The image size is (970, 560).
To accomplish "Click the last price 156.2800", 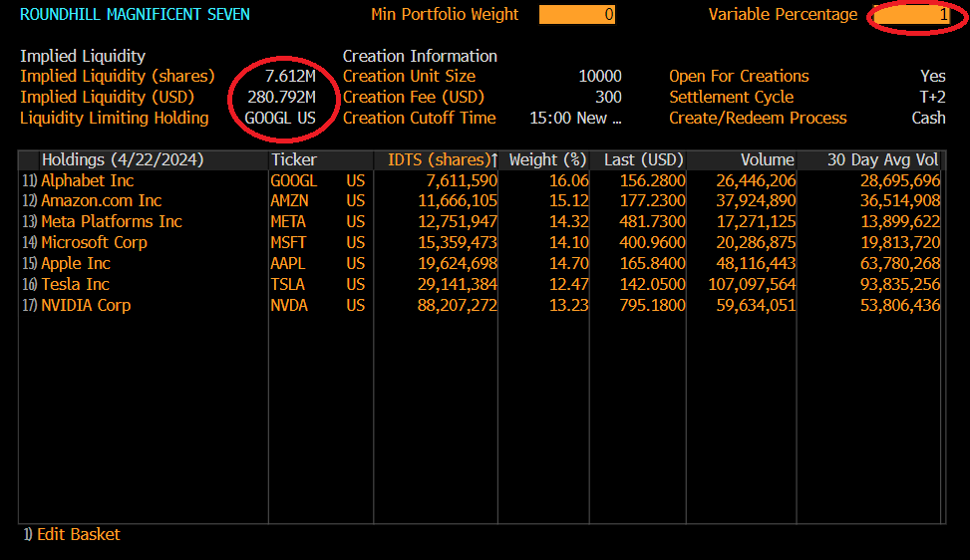I will (x=653, y=180).
